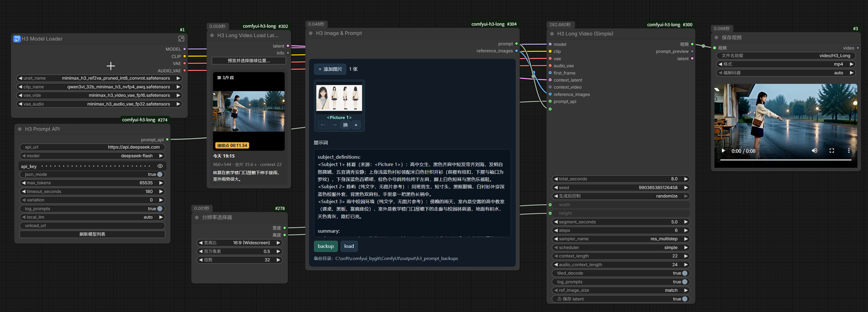
Task: Open the scheduler simple dropdown
Action: pos(621,247)
